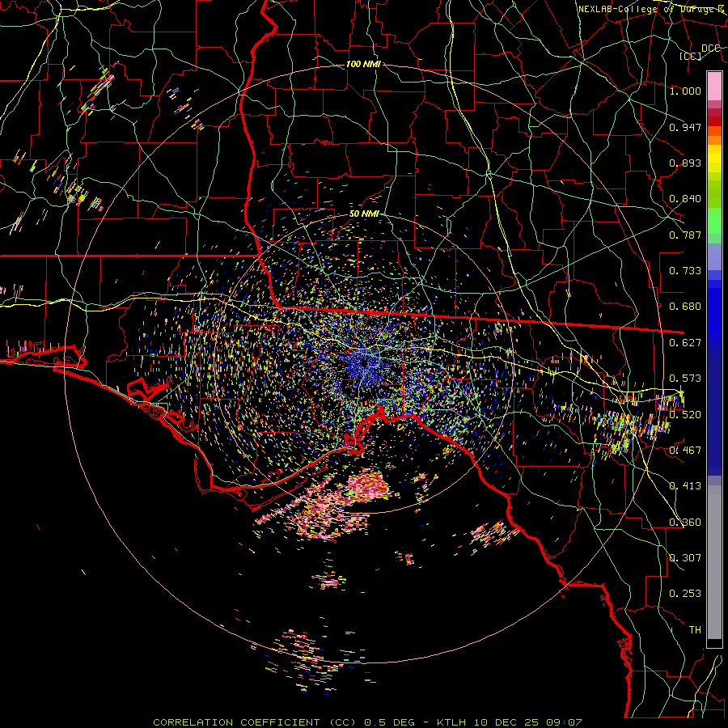The height and width of the screenshot is (728, 728).
Task: Click the 0.680 legend value
Action: coord(685,307)
